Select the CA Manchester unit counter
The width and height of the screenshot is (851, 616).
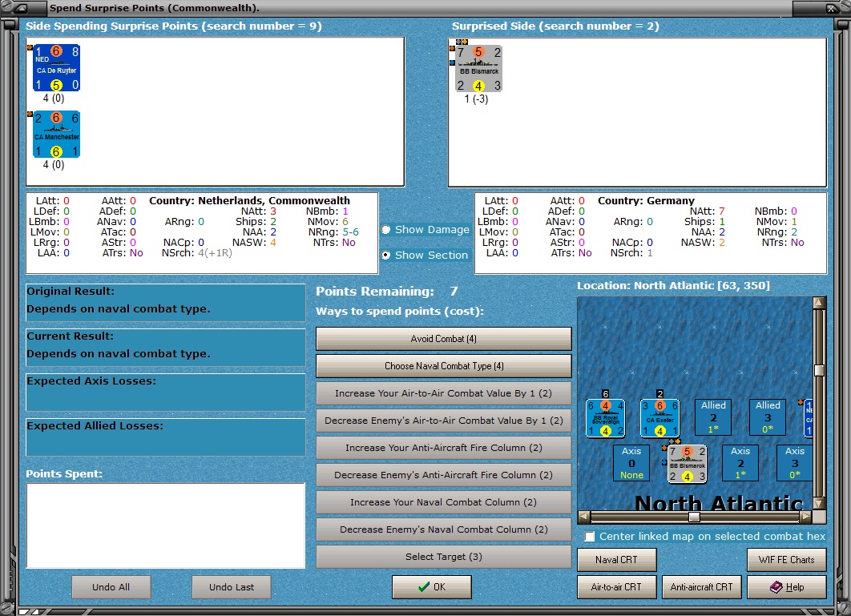56,134
